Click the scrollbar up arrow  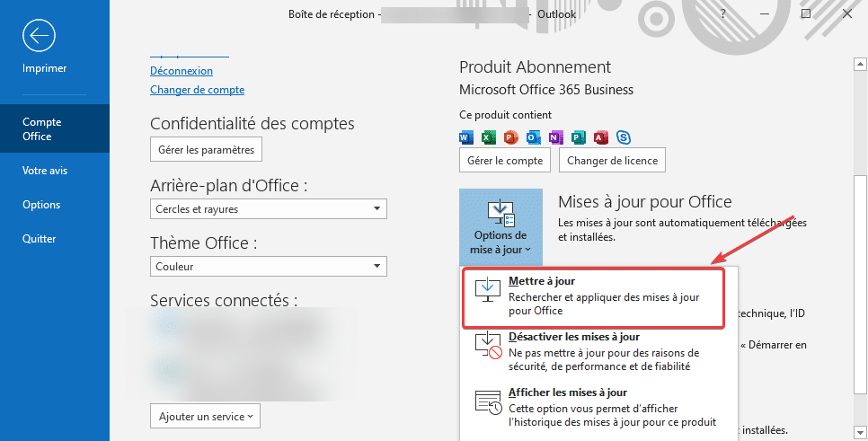click(x=860, y=64)
